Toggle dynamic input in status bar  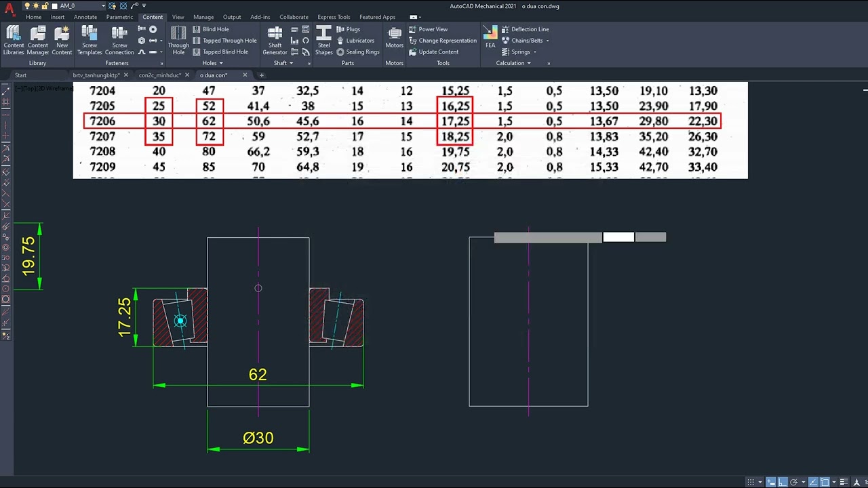771,482
